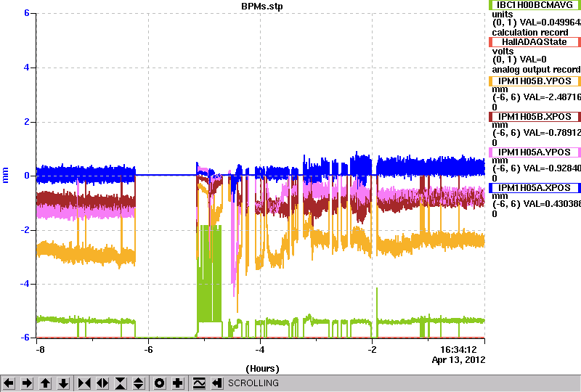Click the y-axis value 6
The height and width of the screenshot is (392, 581).
pyautogui.click(x=27, y=13)
